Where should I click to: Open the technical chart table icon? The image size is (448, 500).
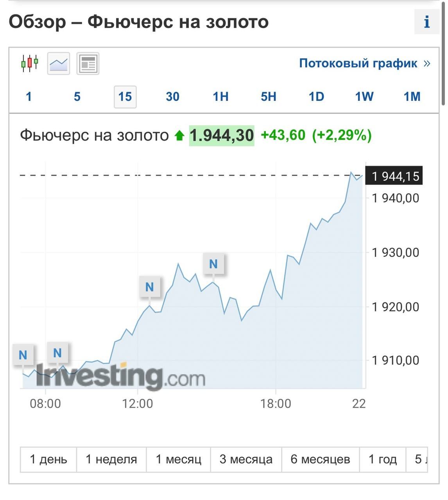click(x=88, y=63)
